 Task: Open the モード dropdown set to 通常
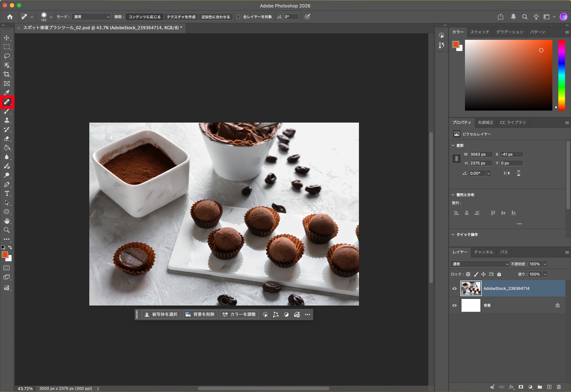[91, 17]
